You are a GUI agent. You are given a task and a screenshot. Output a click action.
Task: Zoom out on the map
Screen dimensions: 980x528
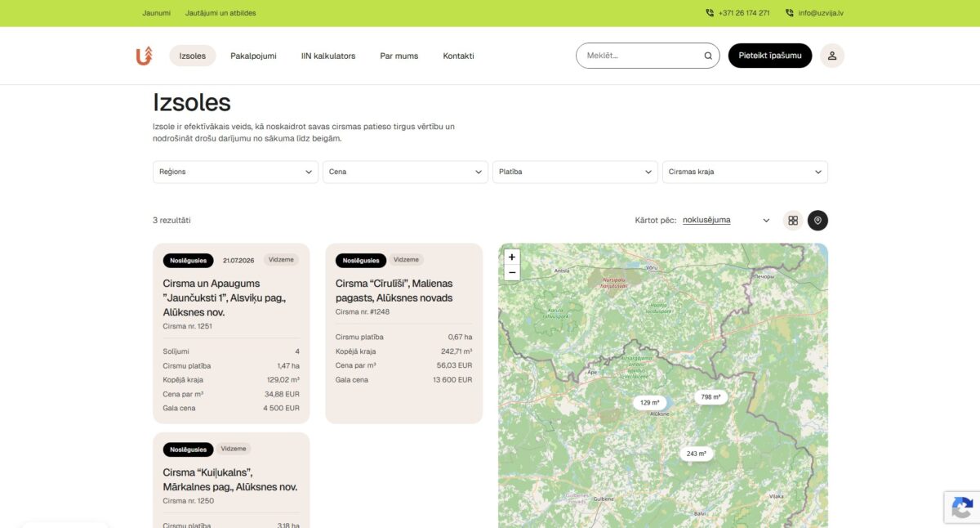[x=512, y=272]
